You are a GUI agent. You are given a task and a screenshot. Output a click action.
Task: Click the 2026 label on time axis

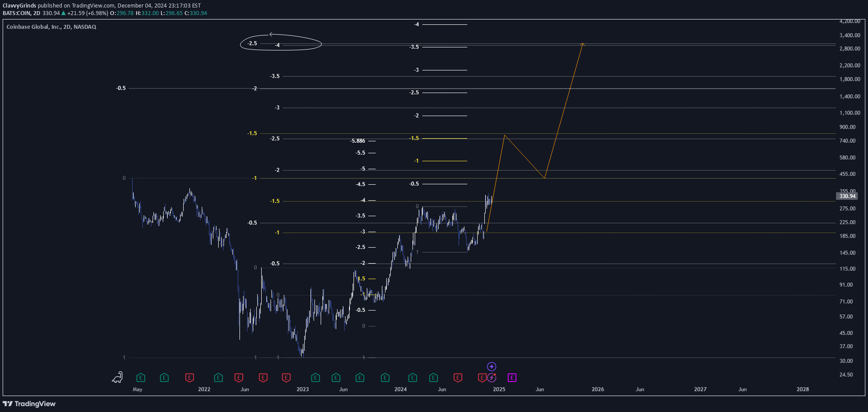tap(597, 389)
